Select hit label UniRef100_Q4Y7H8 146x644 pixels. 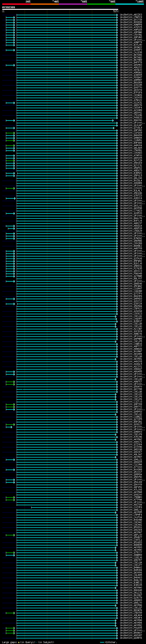pyautogui.click(x=131, y=389)
